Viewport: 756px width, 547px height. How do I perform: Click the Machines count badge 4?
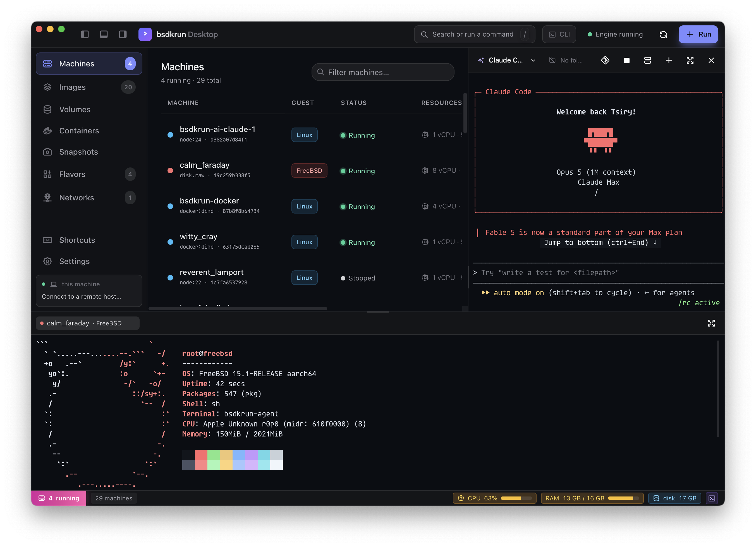(x=130, y=64)
